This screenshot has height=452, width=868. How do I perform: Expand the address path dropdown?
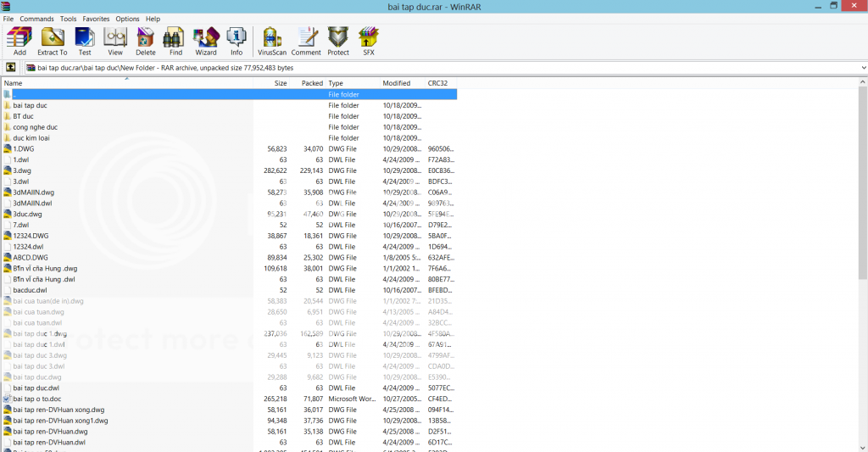[861, 68]
